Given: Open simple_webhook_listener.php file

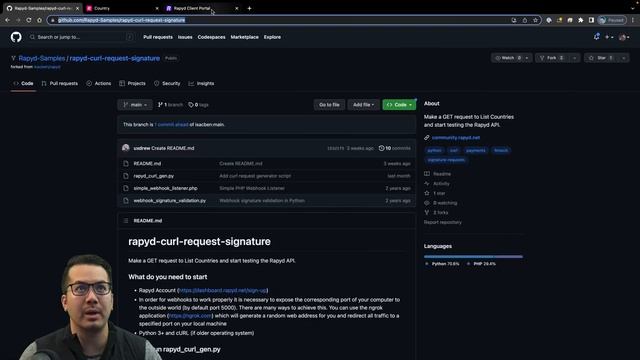Looking at the screenshot, I should pos(165,188).
